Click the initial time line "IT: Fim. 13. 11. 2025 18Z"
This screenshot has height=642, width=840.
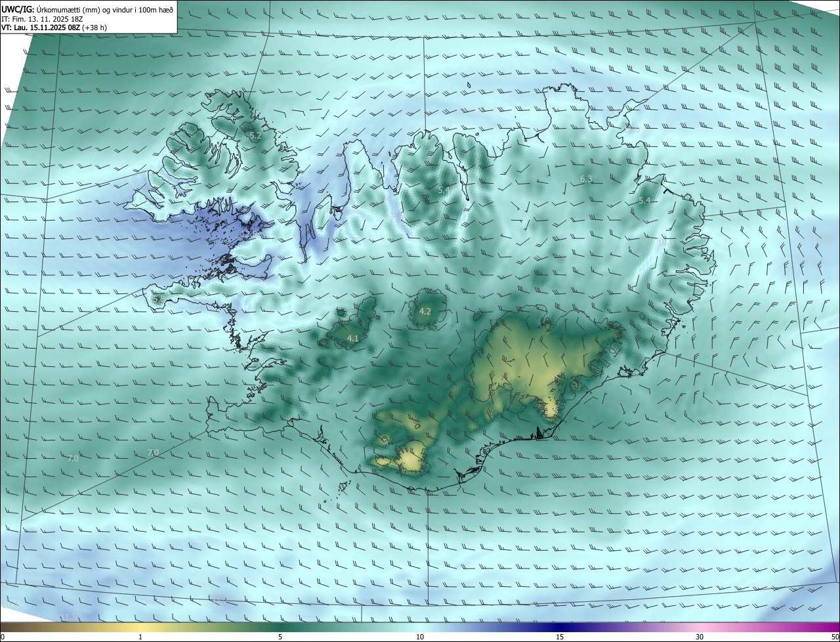coord(42,19)
